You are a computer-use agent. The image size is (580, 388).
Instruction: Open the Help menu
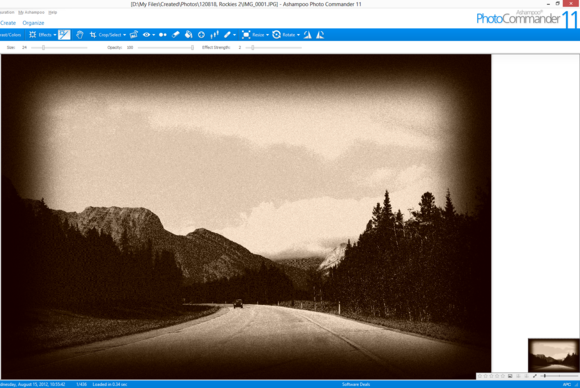tap(53, 12)
